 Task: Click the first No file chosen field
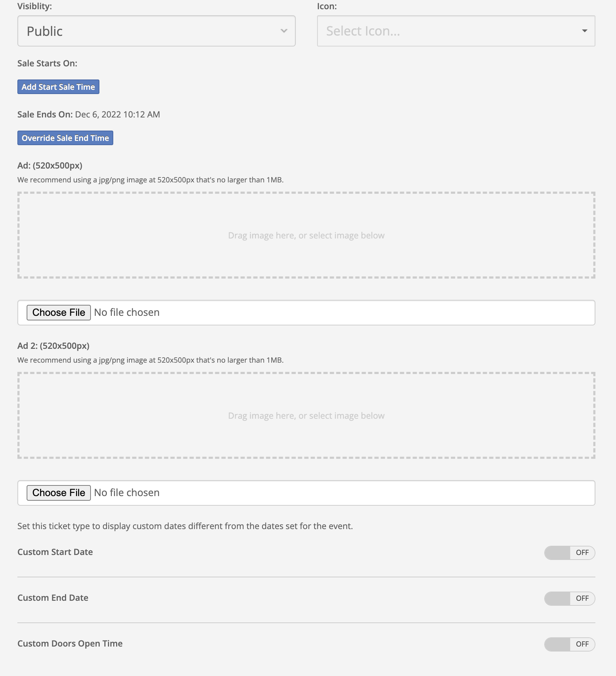[126, 312]
